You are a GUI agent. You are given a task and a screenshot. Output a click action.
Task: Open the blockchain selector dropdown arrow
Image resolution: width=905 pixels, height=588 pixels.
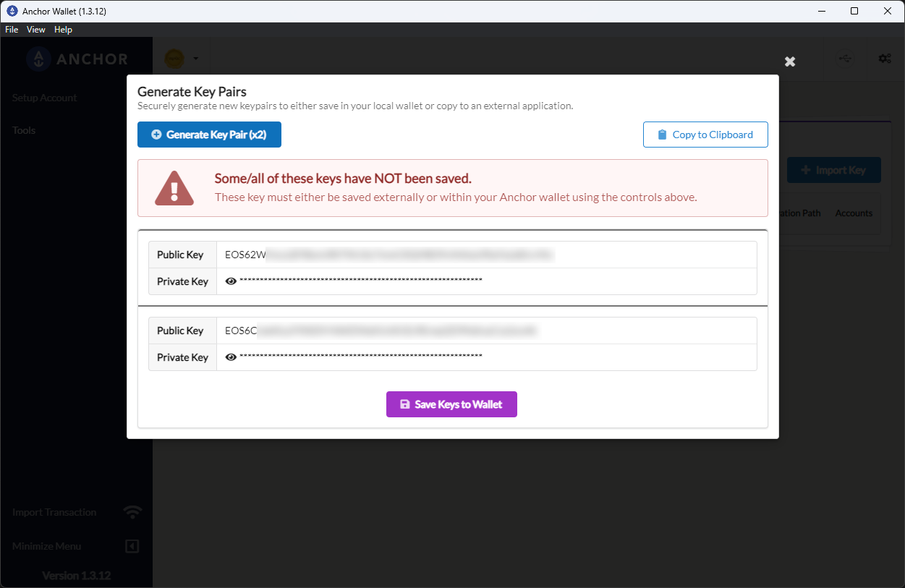195,59
